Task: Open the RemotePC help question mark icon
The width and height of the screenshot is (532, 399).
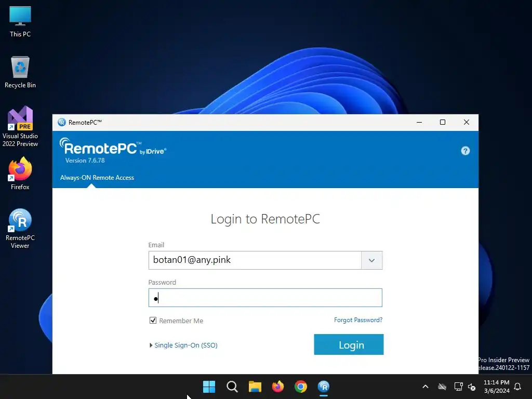Action: point(465,151)
